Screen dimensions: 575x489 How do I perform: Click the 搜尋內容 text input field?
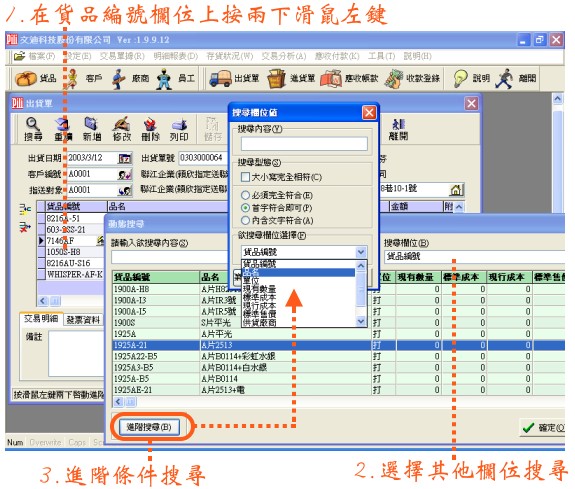coord(304,143)
